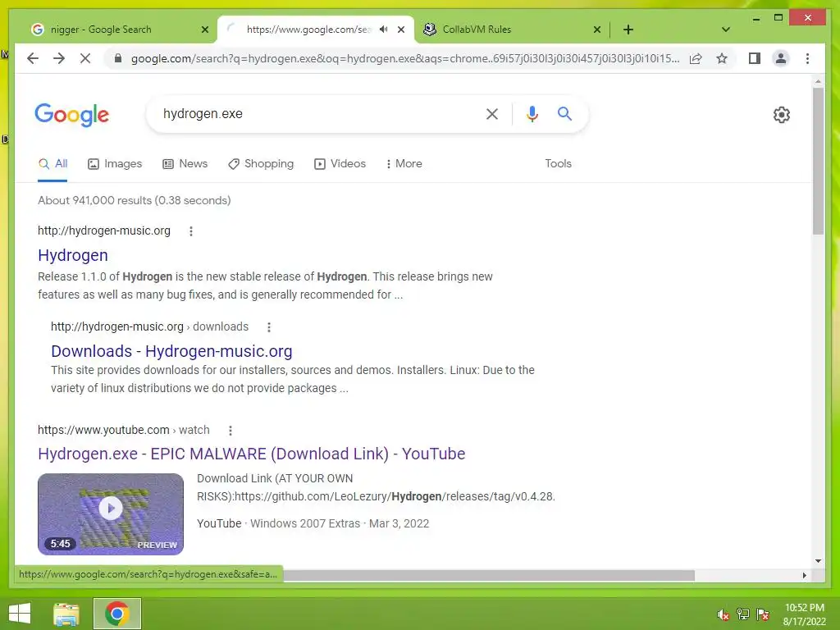Open Hydrogen.exe EPIC MALWARE YouTube link
Screen dimensions: 840x630
tap(251, 454)
